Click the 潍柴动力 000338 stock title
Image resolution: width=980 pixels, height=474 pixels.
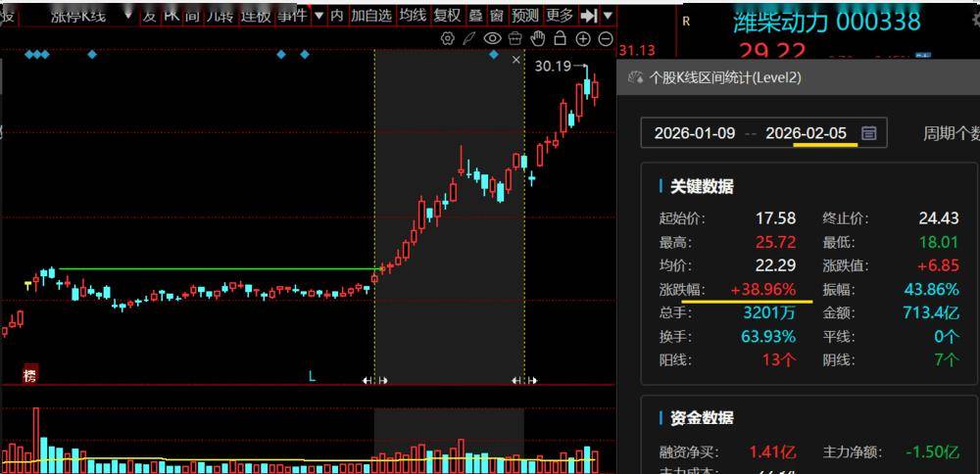click(827, 22)
